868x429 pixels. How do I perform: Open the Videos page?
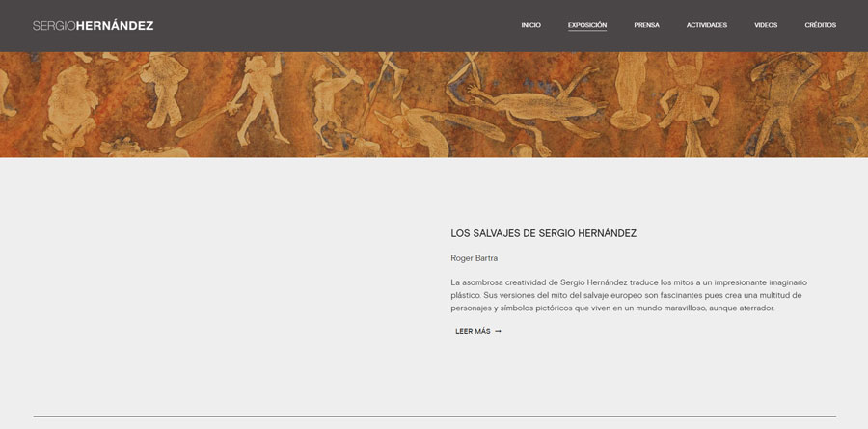766,25
